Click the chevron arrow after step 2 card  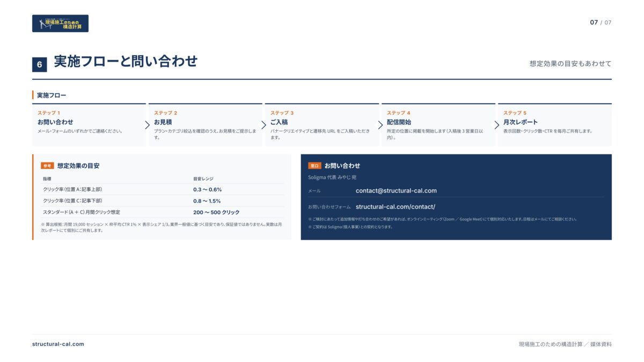pyautogui.click(x=264, y=125)
